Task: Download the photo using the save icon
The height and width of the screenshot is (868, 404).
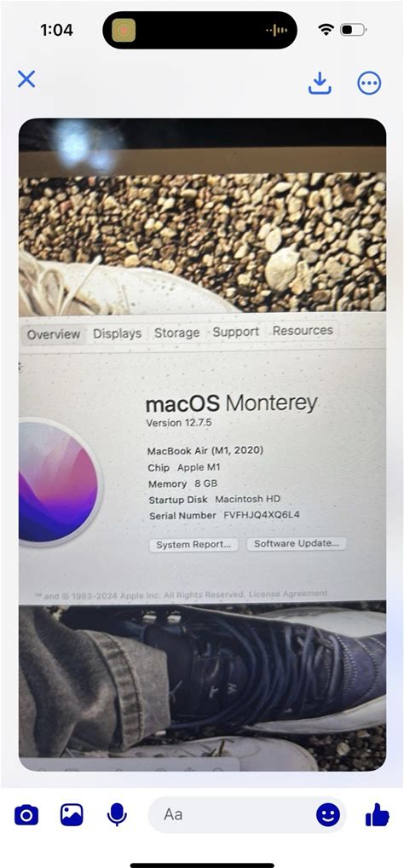Action: (x=320, y=83)
